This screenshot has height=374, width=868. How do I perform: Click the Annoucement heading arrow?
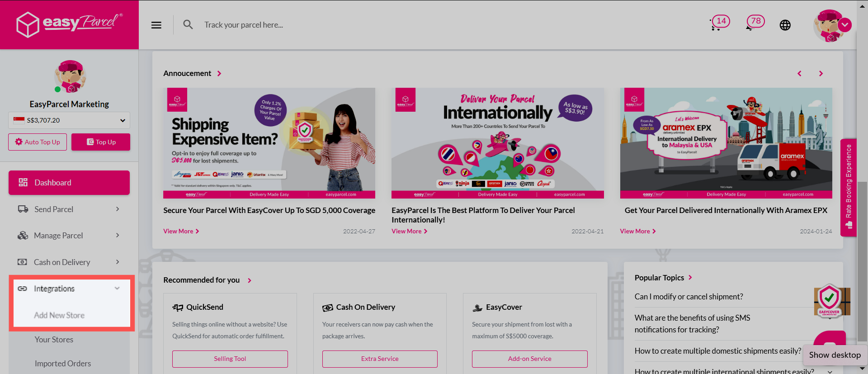click(x=219, y=73)
